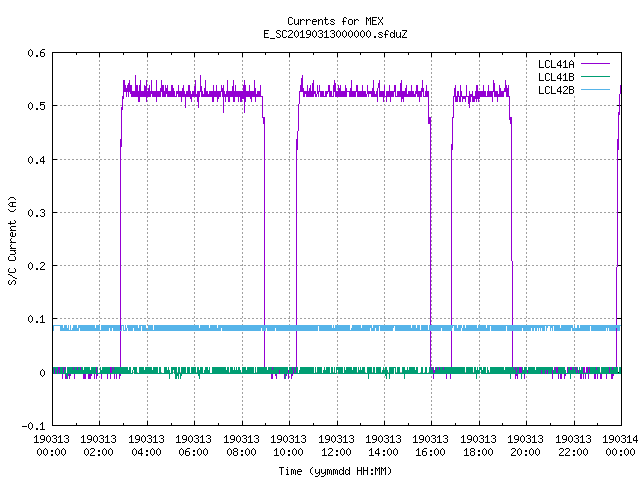Click the 190313 20:00 x-axis tick label
This screenshot has height=480, width=640.
pyautogui.click(x=525, y=445)
